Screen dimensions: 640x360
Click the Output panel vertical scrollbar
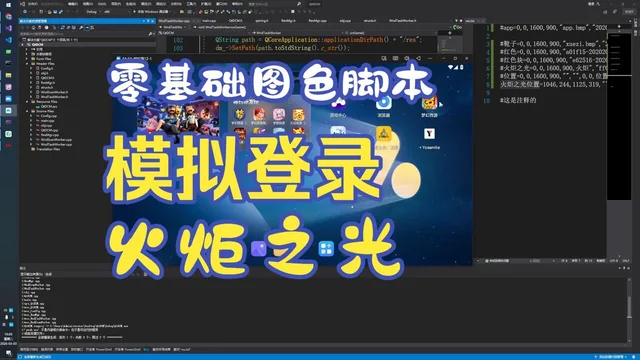pyautogui.click(x=629, y=310)
